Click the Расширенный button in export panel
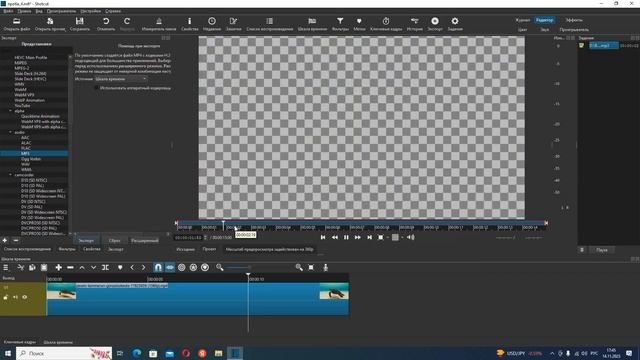The width and height of the screenshot is (640, 360). click(x=145, y=240)
